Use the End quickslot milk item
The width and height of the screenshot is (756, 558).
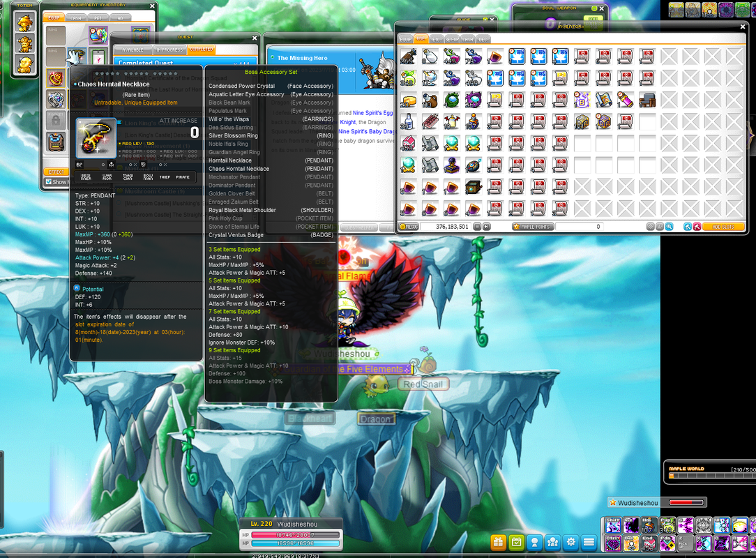(x=649, y=543)
